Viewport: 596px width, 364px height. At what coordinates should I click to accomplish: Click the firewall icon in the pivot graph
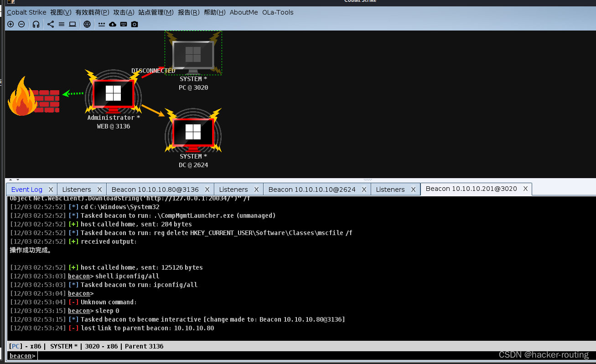tap(34, 97)
